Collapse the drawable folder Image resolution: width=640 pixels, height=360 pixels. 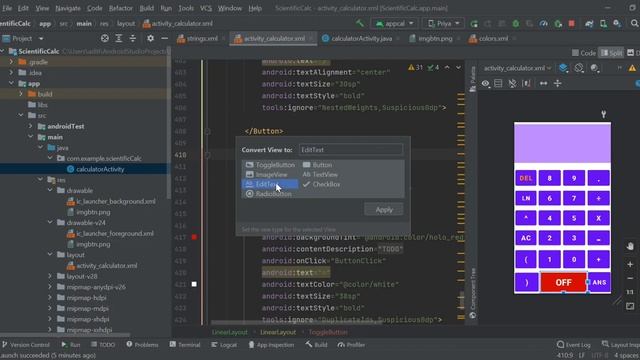tap(50, 190)
